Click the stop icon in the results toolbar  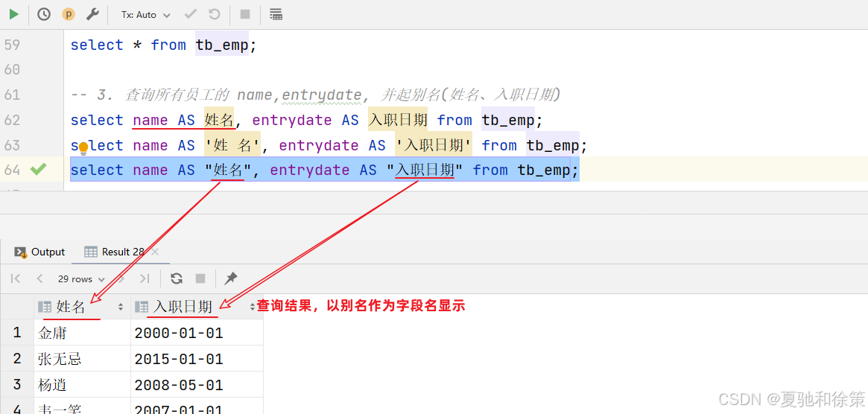[x=200, y=278]
